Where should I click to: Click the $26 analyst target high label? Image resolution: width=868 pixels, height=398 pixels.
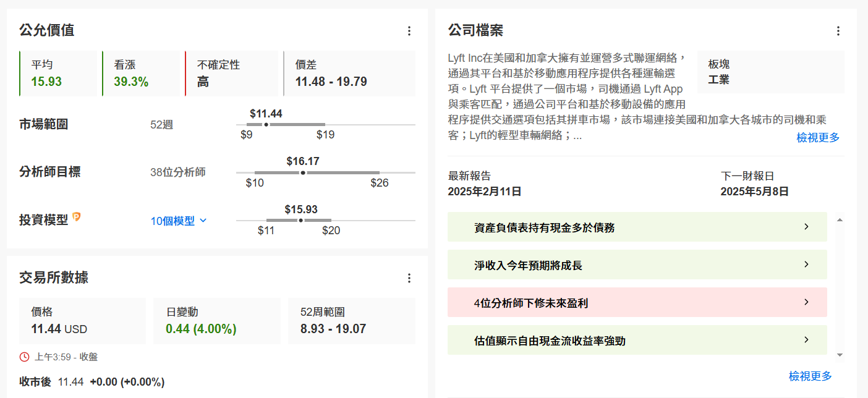[x=380, y=183]
